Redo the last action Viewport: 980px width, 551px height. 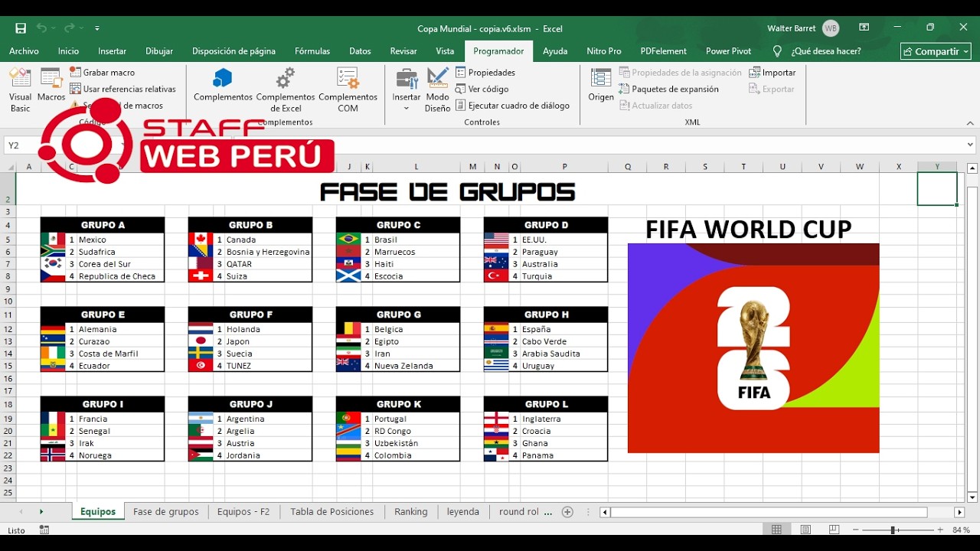point(69,28)
